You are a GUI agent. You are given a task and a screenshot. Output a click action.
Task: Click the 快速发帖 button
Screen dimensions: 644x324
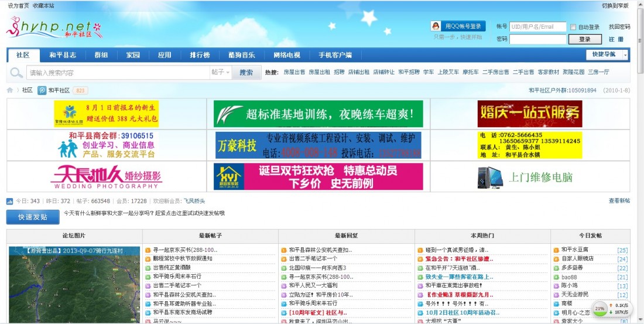click(33, 217)
